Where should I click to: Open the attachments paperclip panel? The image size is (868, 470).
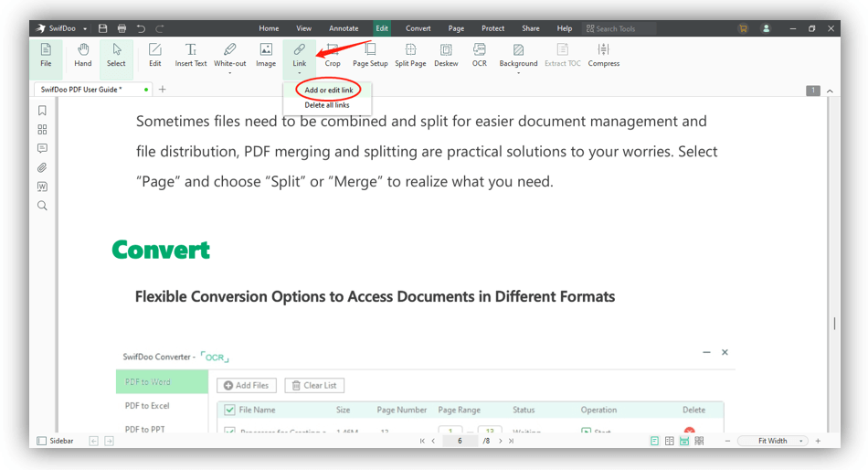click(x=42, y=167)
